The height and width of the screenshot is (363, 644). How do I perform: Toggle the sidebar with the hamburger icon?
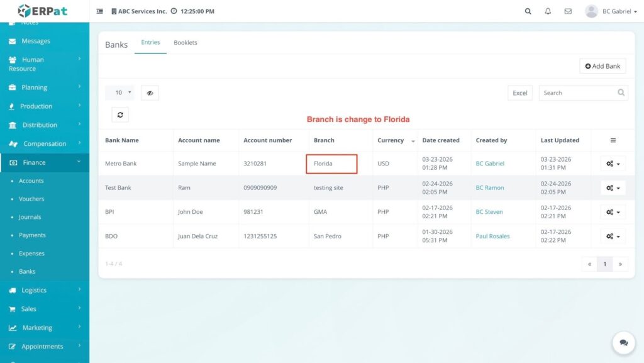pos(100,11)
